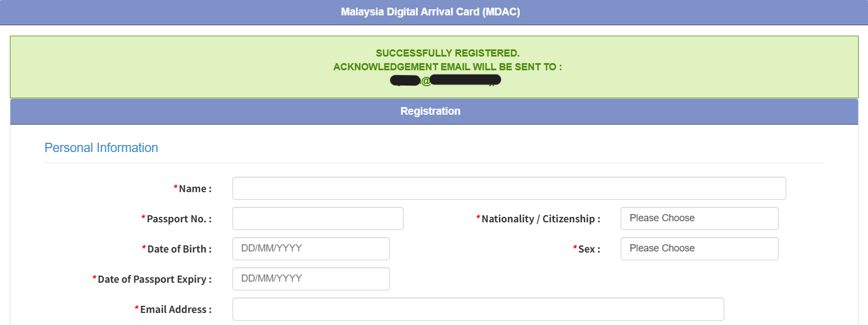Click the Email Address label
The width and height of the screenshot is (868, 325).
tap(175, 310)
